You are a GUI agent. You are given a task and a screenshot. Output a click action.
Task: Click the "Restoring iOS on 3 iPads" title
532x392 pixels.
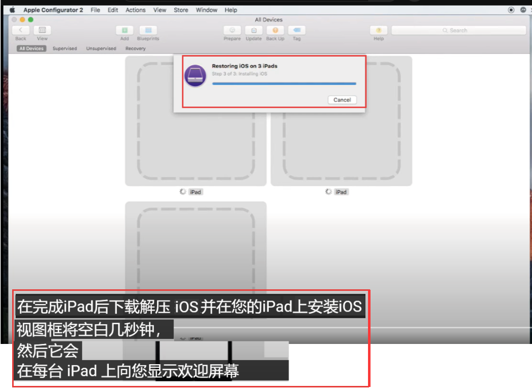[x=244, y=66]
